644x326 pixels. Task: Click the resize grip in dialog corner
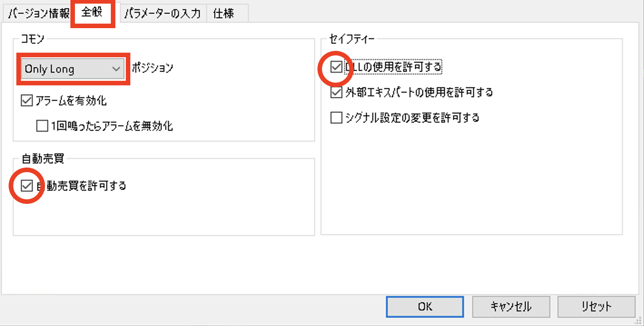(x=640, y=322)
